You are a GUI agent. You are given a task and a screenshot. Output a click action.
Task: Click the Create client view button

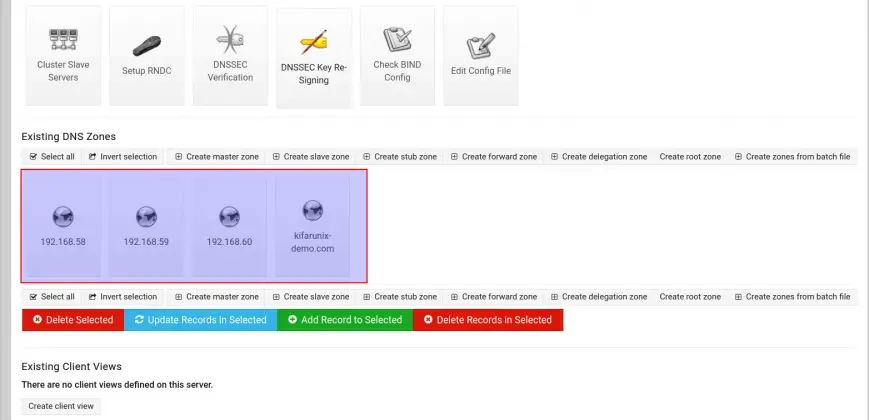click(61, 406)
